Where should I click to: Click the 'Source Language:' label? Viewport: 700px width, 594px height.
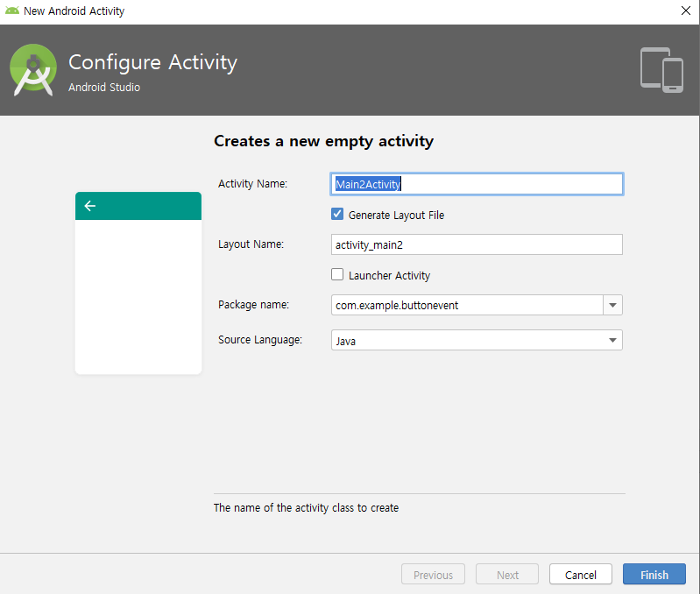pyautogui.click(x=260, y=340)
